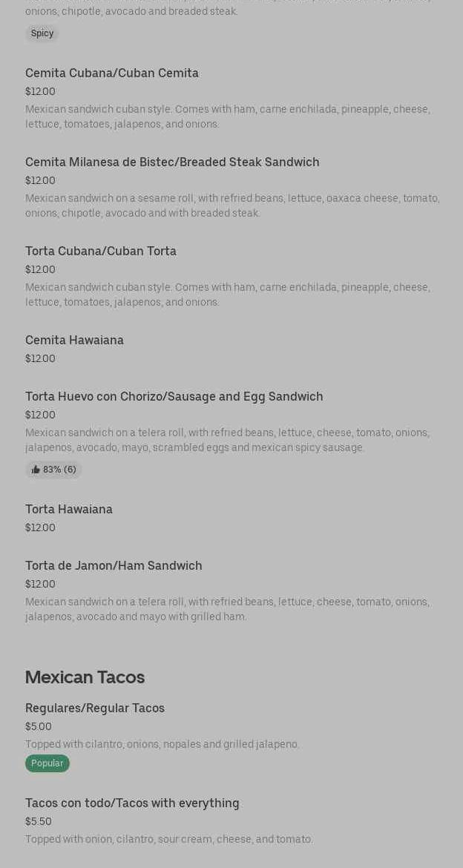Click the Torta de Jamon description text
463x868 pixels.
click(x=227, y=609)
